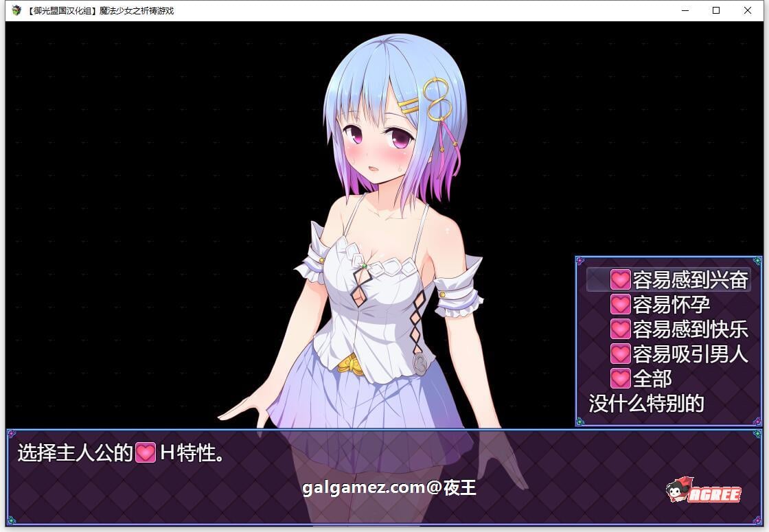Image resolution: width=769 pixels, height=532 pixels.
Task: Minimize the game window
Action: point(684,10)
